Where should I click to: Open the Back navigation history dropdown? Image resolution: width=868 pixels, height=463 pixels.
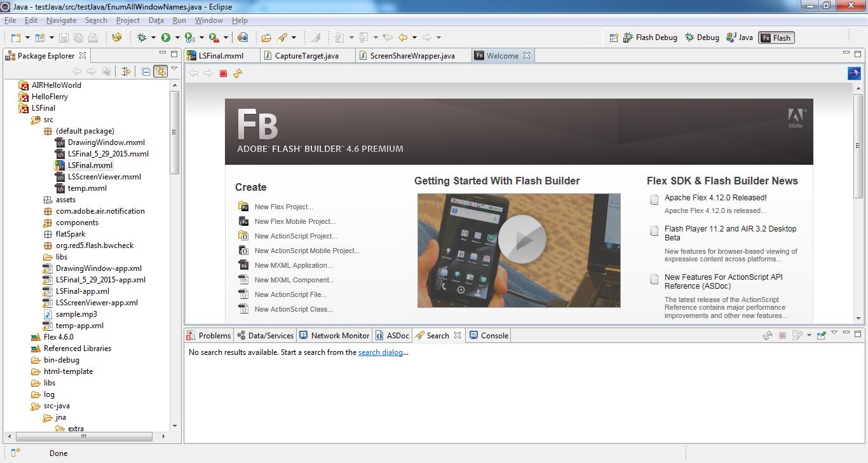(414, 38)
